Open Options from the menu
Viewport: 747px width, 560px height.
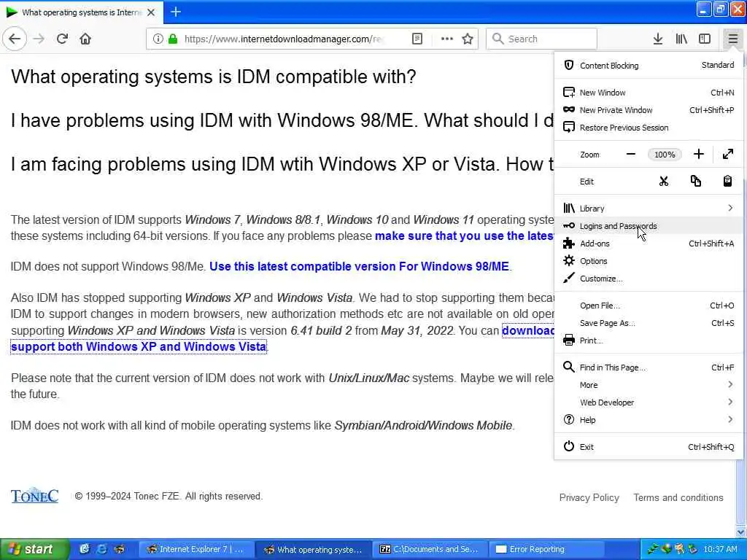[649, 261]
